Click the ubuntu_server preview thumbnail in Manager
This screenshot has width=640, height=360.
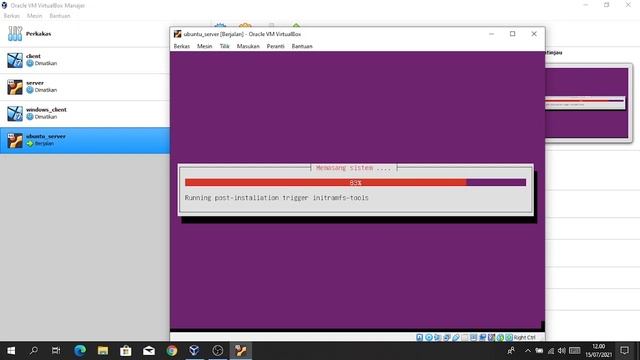point(587,103)
